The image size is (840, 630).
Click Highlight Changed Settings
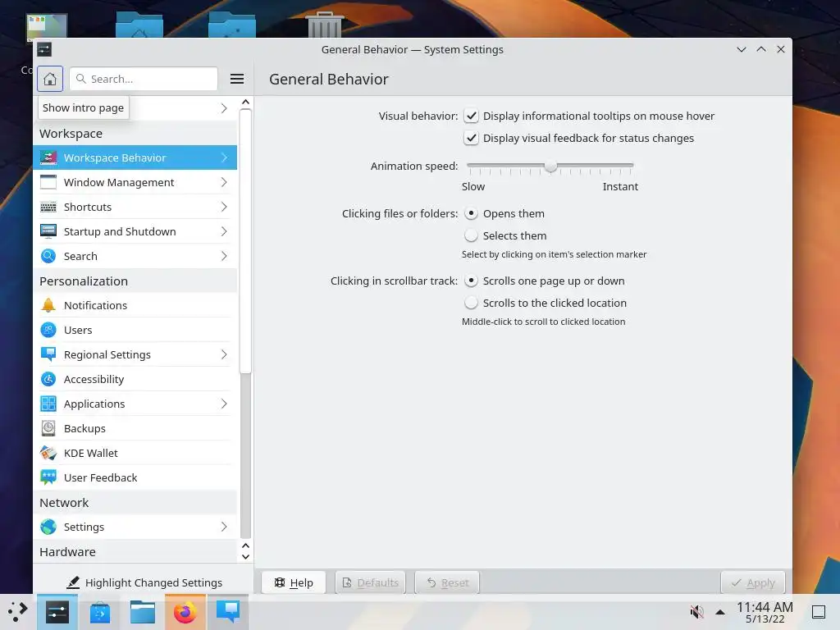pos(144,582)
